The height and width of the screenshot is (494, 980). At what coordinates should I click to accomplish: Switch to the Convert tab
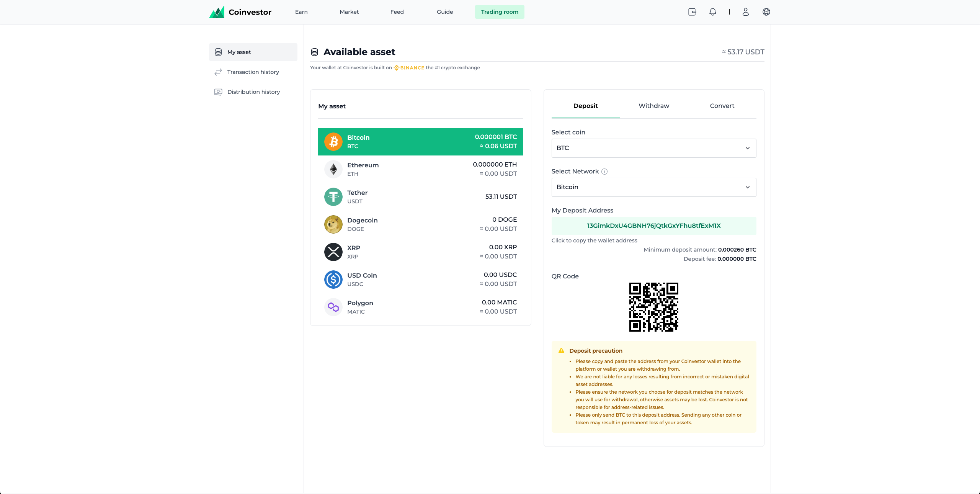pyautogui.click(x=722, y=106)
